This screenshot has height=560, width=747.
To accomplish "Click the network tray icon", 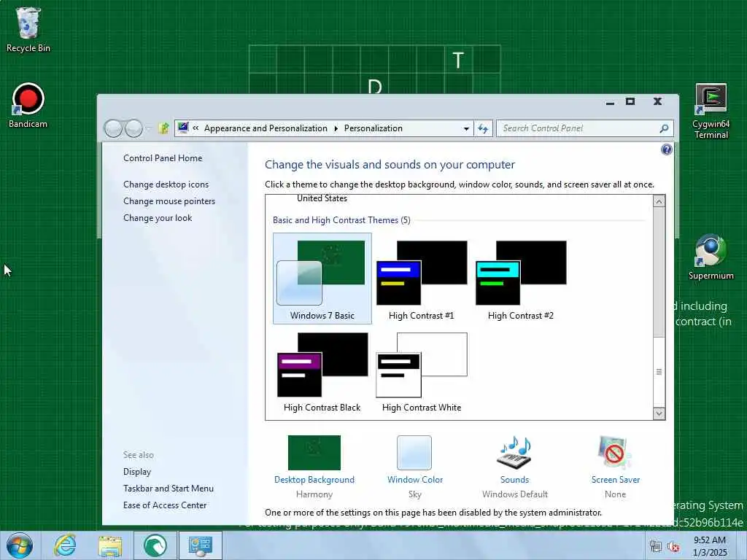I will tap(656, 547).
